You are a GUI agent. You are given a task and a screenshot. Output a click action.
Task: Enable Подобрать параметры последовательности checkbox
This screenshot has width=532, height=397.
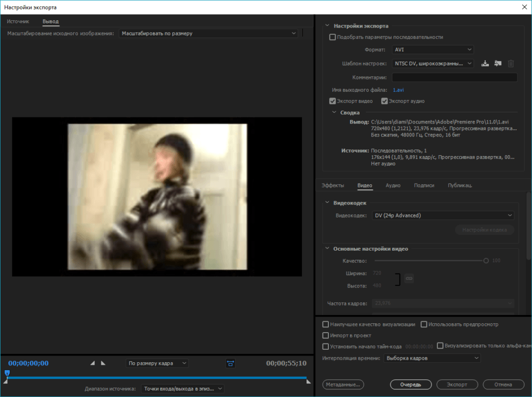click(x=332, y=37)
